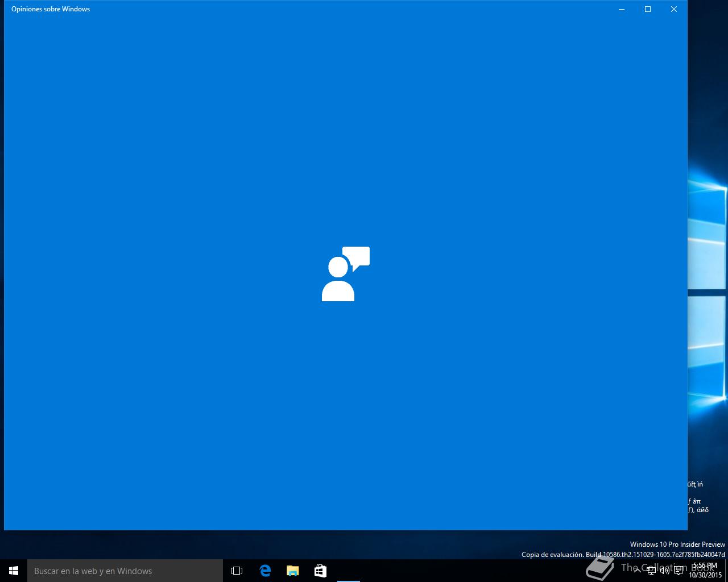The height and width of the screenshot is (582, 728).
Task: Focus the 'Buscar en la web y en Windows' search box
Action: click(x=125, y=571)
